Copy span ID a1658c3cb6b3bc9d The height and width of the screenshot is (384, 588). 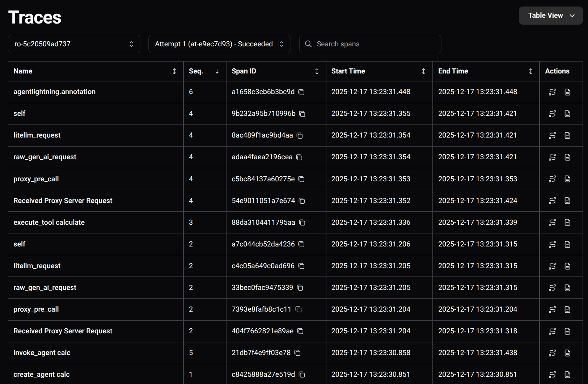[302, 92]
